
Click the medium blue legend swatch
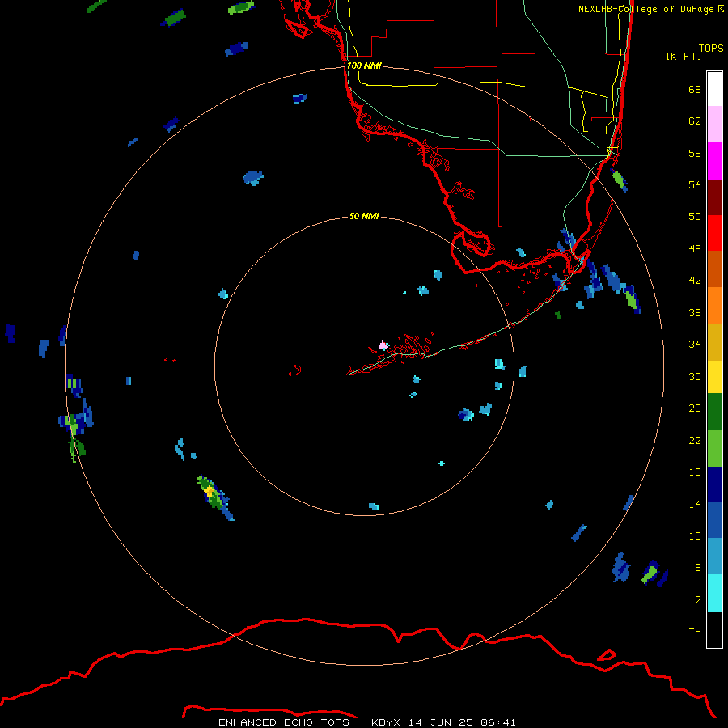[x=714, y=520]
